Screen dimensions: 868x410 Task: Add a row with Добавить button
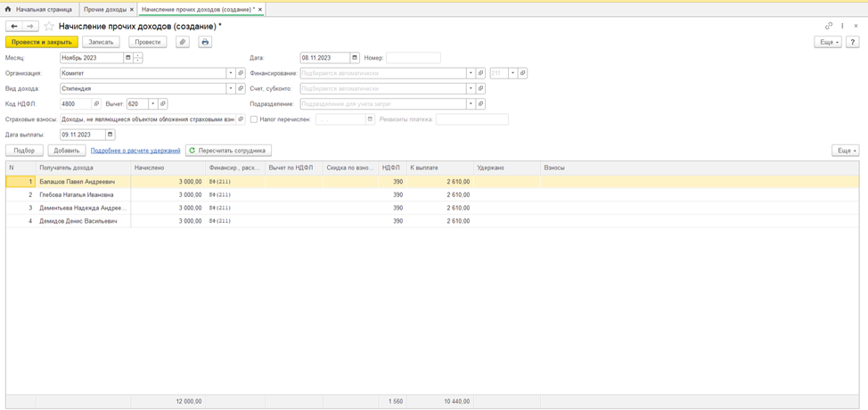67,151
